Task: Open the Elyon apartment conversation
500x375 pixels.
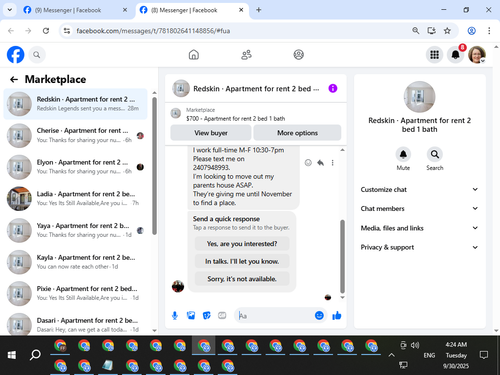Action: click(75, 167)
